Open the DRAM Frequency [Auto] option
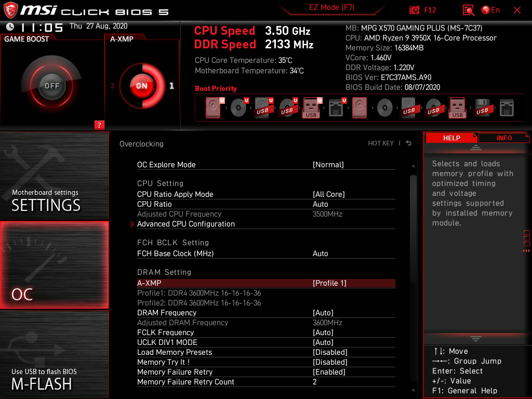This screenshot has height=399, width=532. [x=266, y=312]
